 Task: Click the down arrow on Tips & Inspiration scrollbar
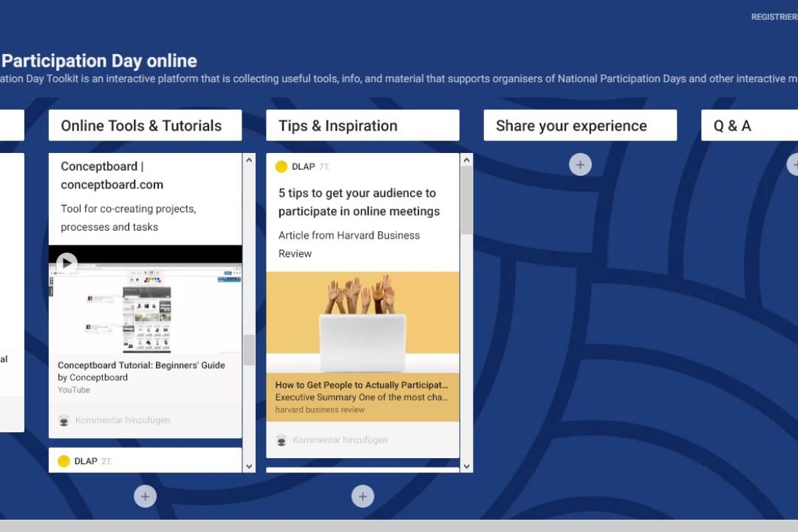coord(466,465)
